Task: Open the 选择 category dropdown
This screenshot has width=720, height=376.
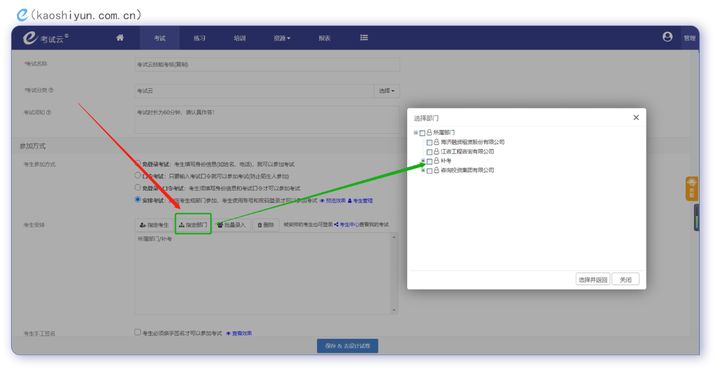Action: point(387,91)
